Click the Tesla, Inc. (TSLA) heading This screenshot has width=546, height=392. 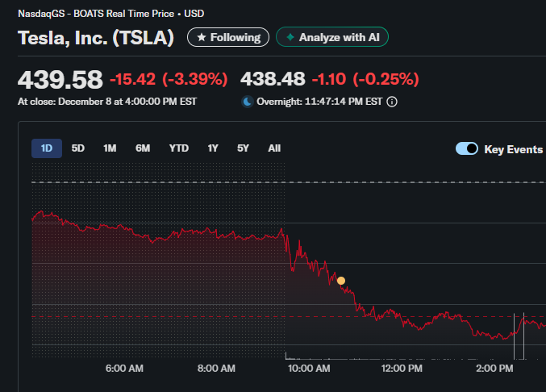click(x=95, y=39)
